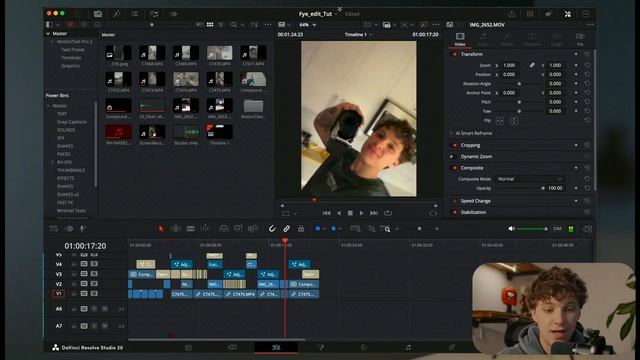The height and width of the screenshot is (360, 640).
Task: Reset the Transform section
Action: (587, 54)
